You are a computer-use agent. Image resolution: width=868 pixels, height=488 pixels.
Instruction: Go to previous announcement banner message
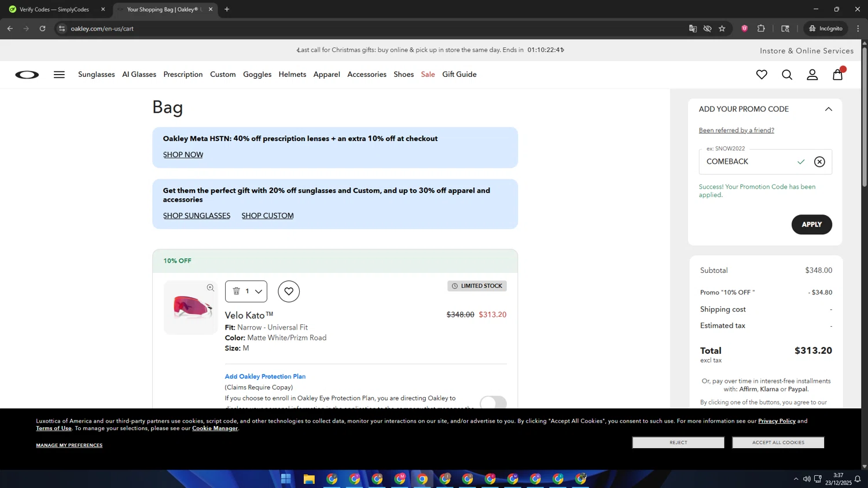click(x=299, y=50)
